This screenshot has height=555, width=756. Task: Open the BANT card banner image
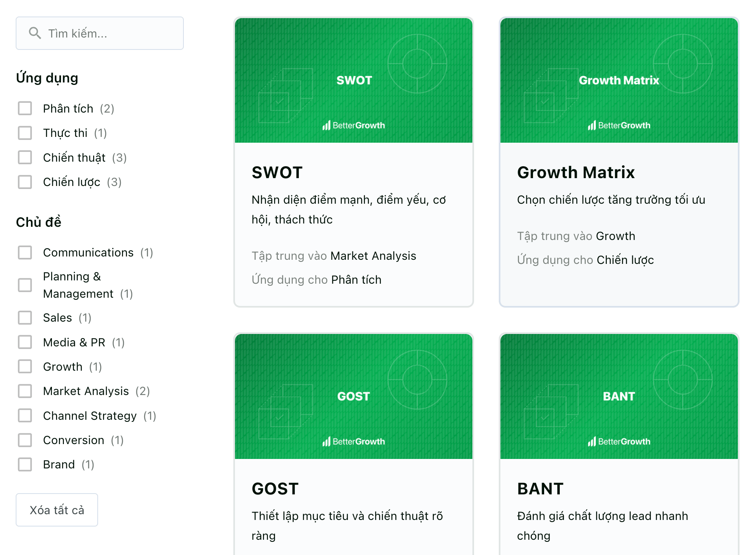point(619,397)
